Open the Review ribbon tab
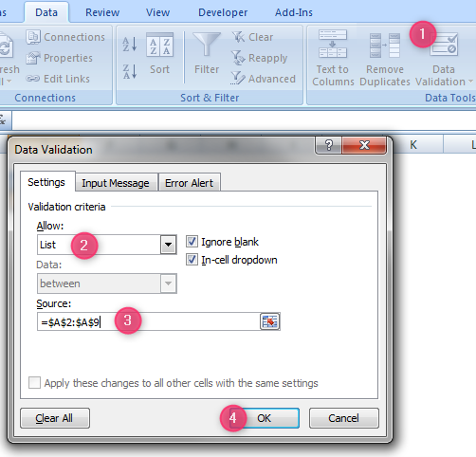 [x=102, y=12]
